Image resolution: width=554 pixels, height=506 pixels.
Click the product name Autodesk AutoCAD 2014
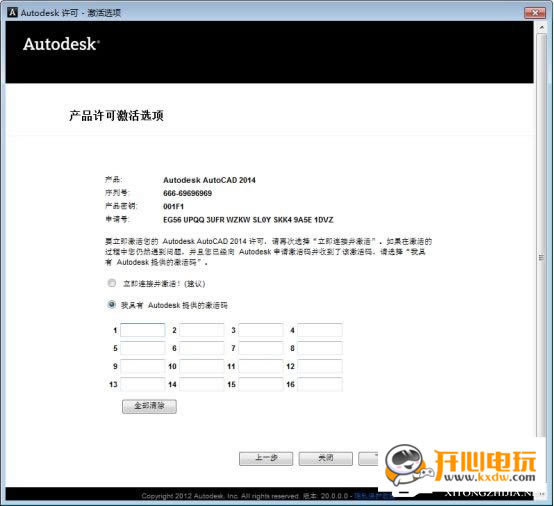tap(209, 180)
